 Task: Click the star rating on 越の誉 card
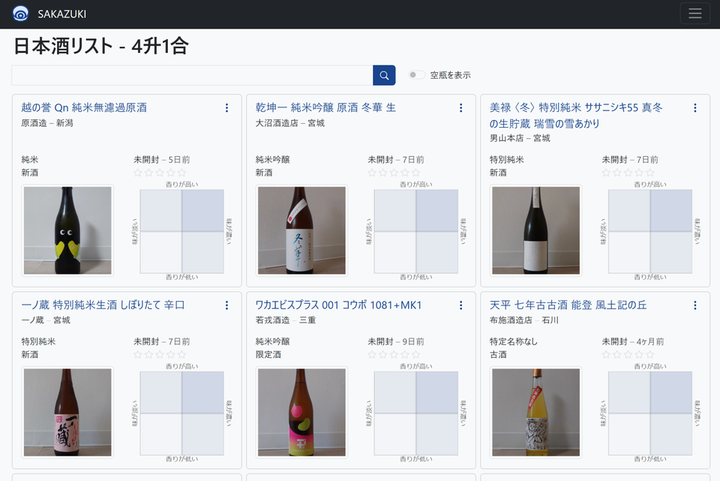160,173
